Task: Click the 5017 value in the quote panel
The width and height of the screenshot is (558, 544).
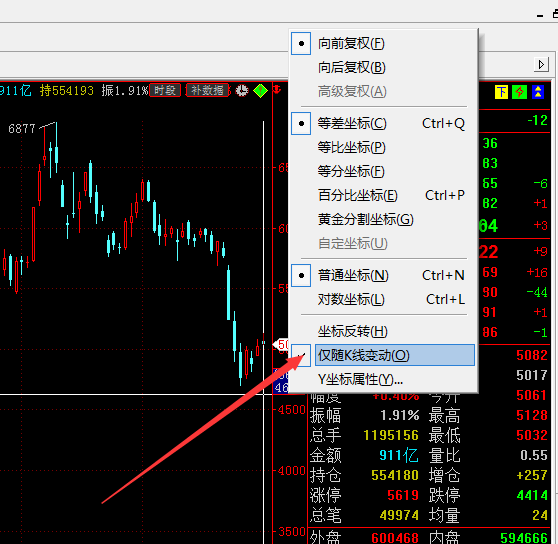Action: [532, 375]
